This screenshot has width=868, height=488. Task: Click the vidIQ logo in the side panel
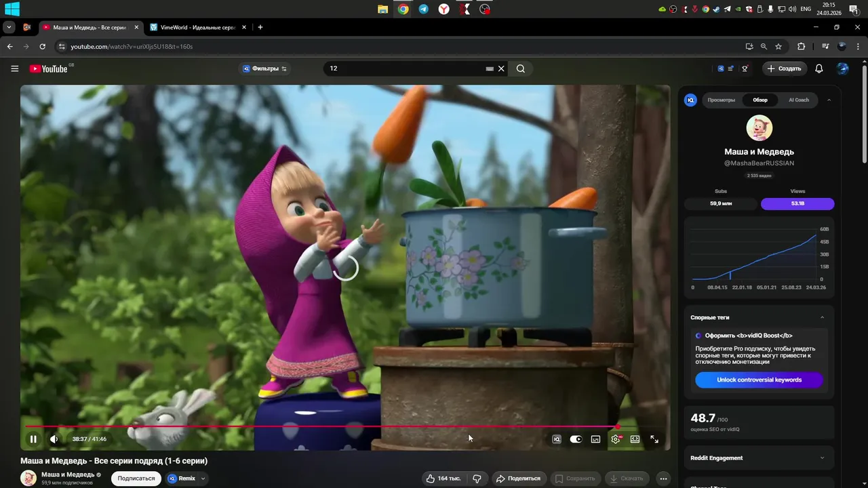click(690, 100)
